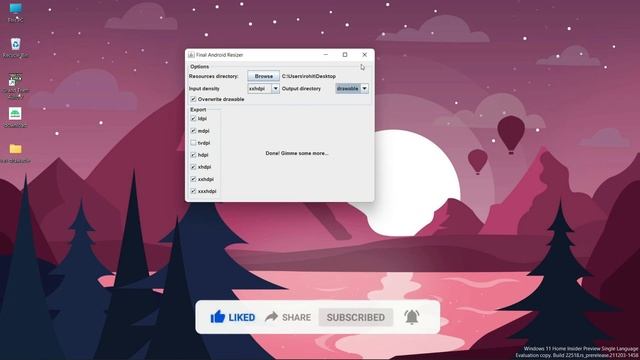The image size is (640, 360).
Task: Click the C:\Users\rohit\Desktop path text
Action: [x=309, y=76]
